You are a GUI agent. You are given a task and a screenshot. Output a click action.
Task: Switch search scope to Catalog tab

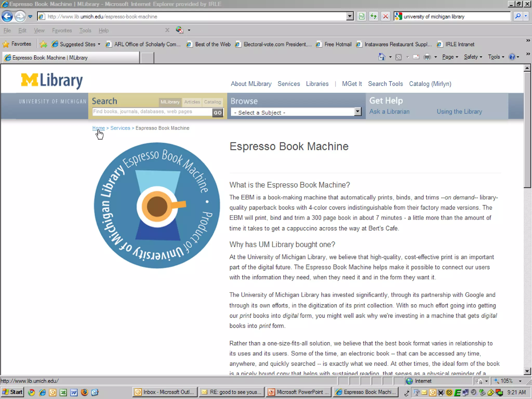pyautogui.click(x=212, y=102)
